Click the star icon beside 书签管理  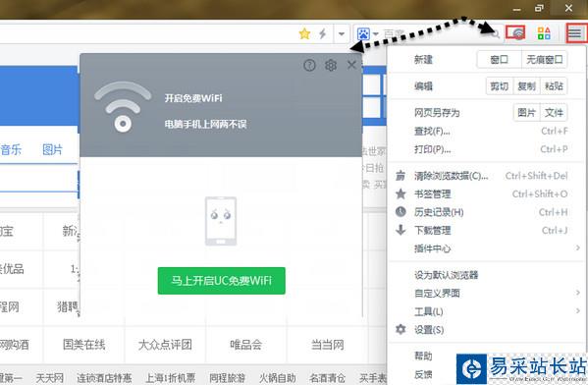[401, 193]
